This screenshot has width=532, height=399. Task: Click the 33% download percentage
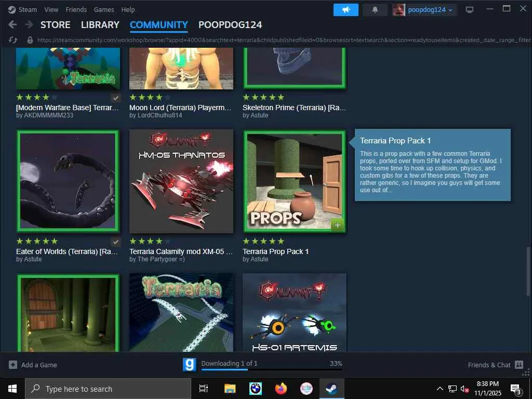pyautogui.click(x=336, y=363)
